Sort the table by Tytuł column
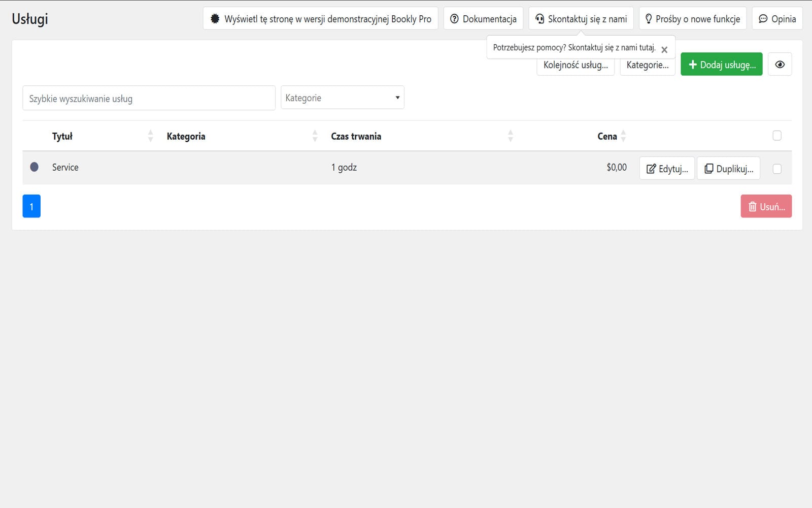 tap(62, 136)
